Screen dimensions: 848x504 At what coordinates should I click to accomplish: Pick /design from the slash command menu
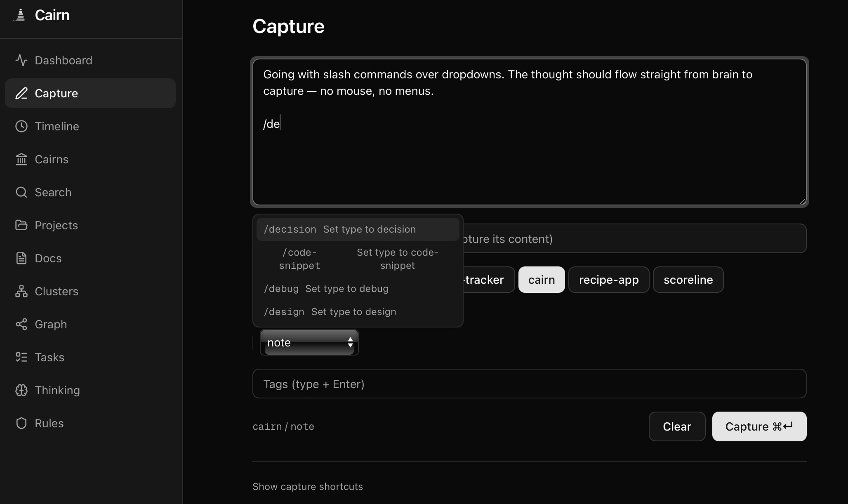[330, 312]
